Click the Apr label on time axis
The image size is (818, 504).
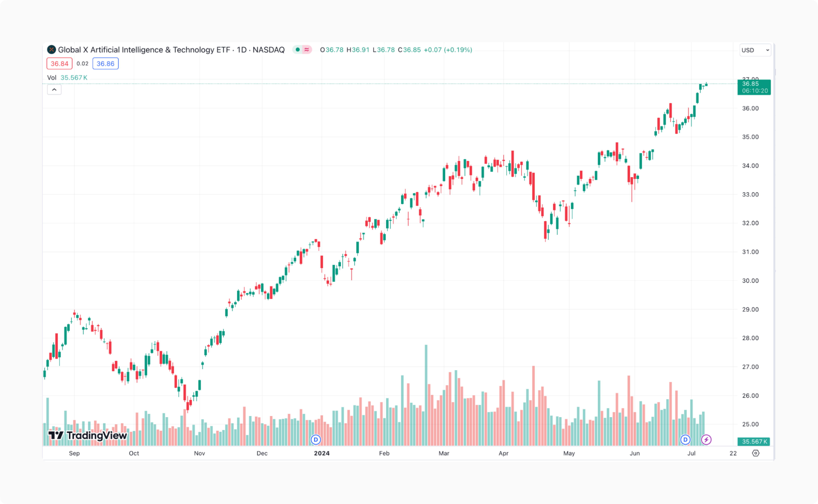pyautogui.click(x=503, y=453)
